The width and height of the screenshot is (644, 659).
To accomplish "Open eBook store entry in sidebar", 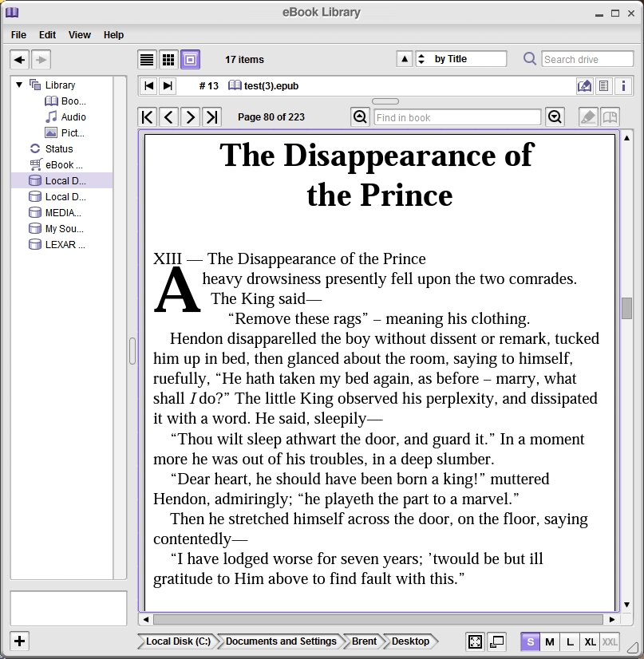I will tap(56, 164).
